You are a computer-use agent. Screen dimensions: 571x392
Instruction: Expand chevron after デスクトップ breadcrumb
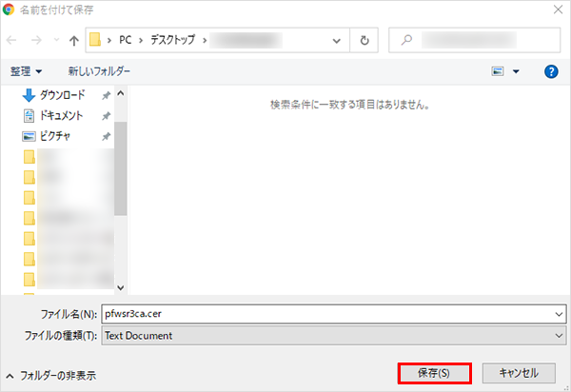205,40
